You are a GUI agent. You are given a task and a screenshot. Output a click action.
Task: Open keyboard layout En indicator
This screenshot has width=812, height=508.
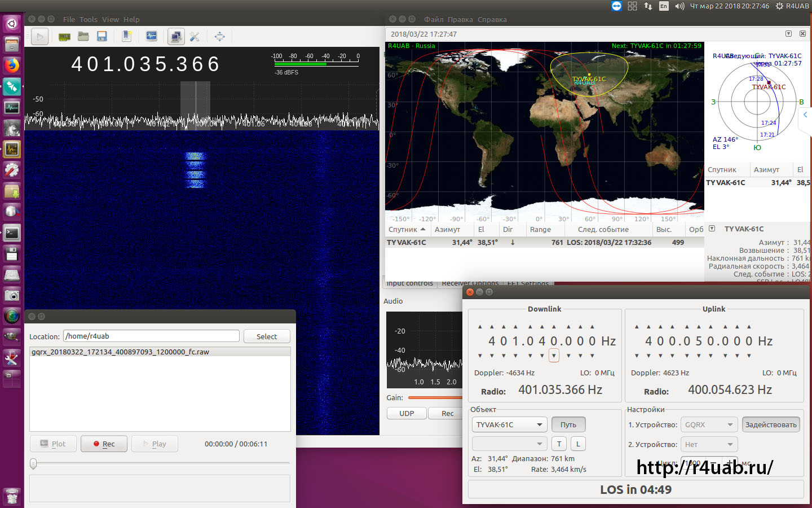click(x=664, y=6)
